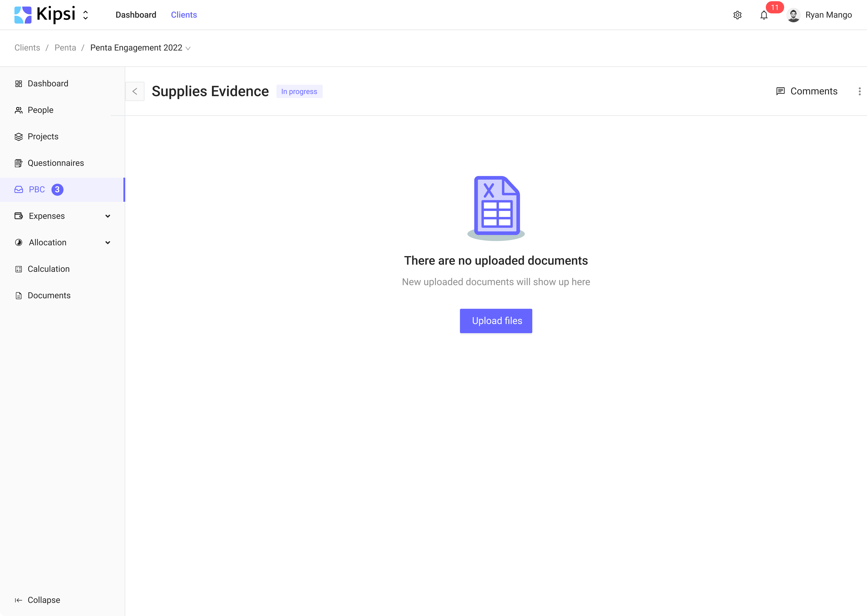
Task: Expand the Allocation sidebar section
Action: point(108,243)
